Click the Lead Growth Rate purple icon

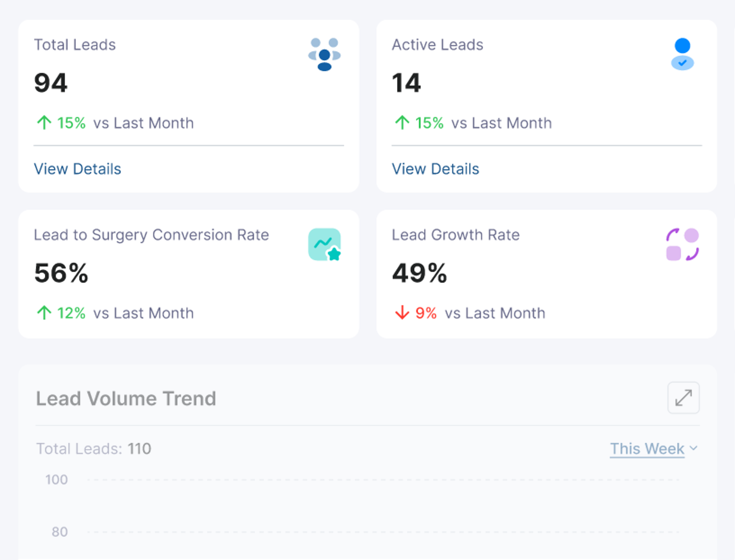682,244
